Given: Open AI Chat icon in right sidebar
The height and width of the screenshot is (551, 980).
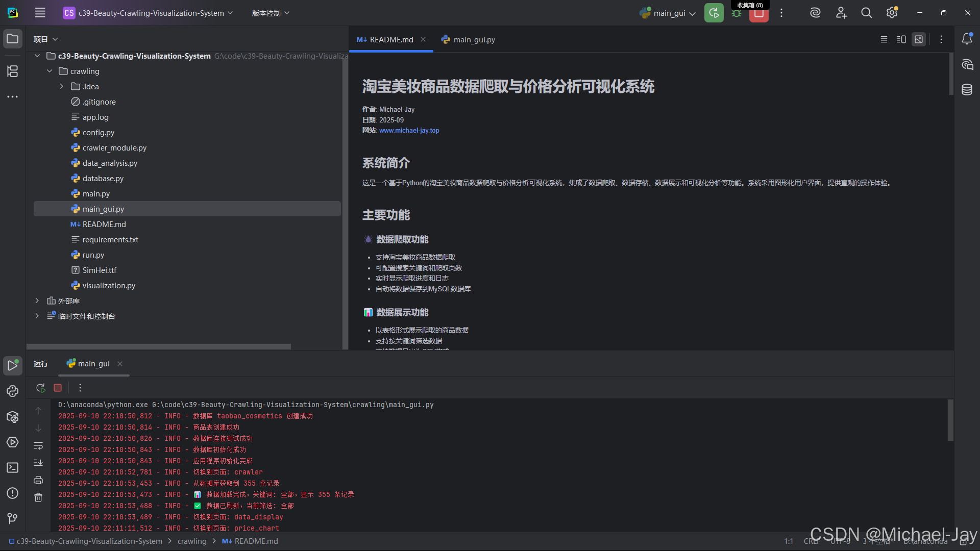Looking at the screenshot, I should 967,64.
